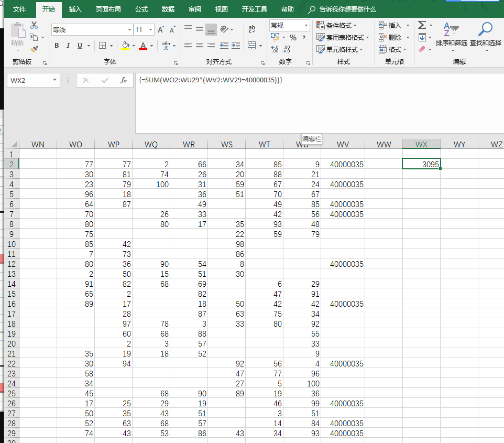Click the Paste clipboard icon
The image size is (504, 443).
pos(17,30)
